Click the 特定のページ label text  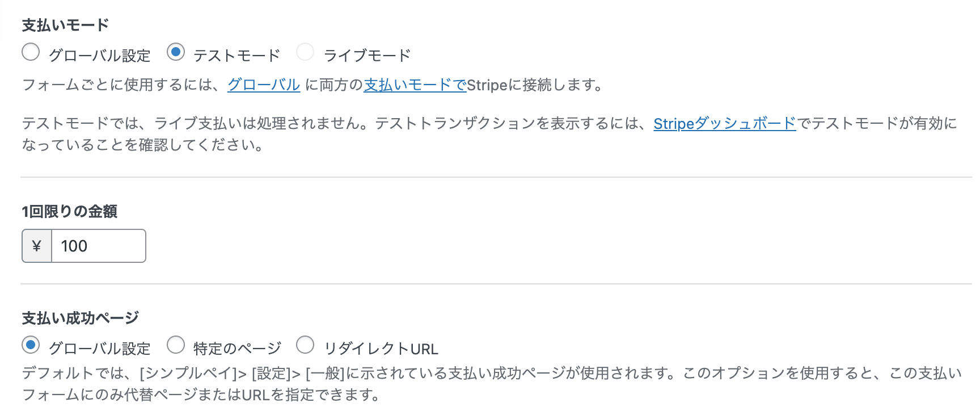click(236, 345)
